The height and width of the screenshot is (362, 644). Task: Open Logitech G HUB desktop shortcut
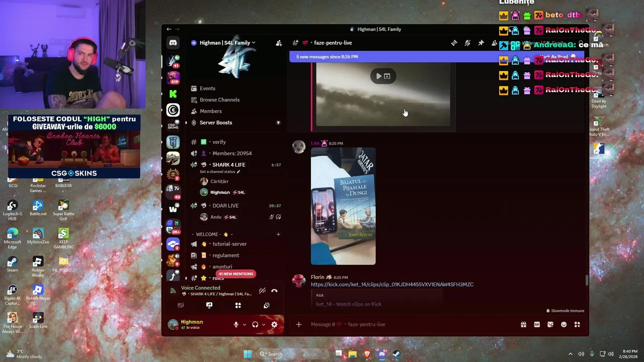[13, 210]
